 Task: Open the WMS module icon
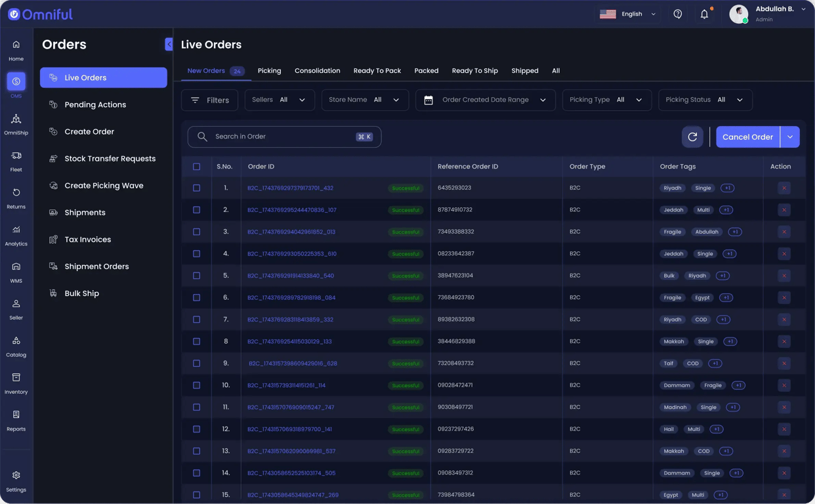pyautogui.click(x=16, y=272)
